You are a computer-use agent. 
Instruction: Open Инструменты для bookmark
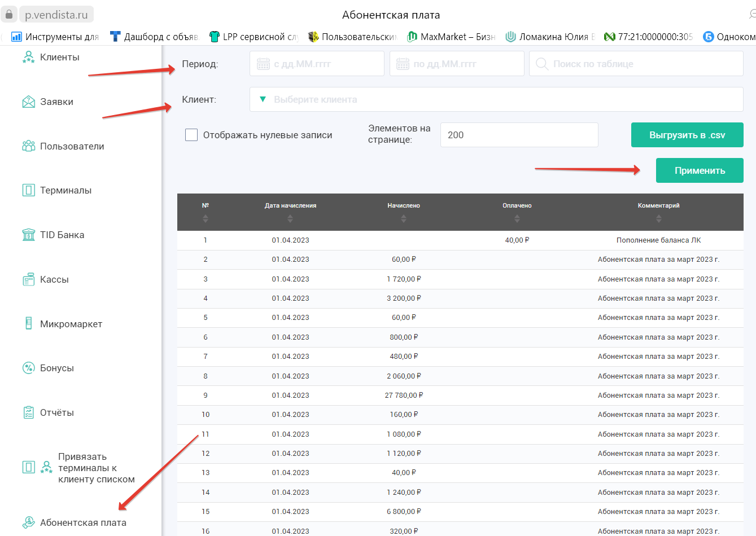point(55,37)
